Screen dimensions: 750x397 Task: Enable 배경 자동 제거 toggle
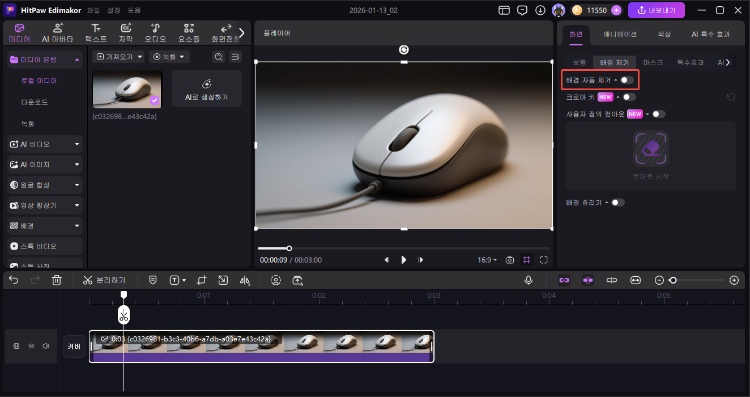(627, 80)
